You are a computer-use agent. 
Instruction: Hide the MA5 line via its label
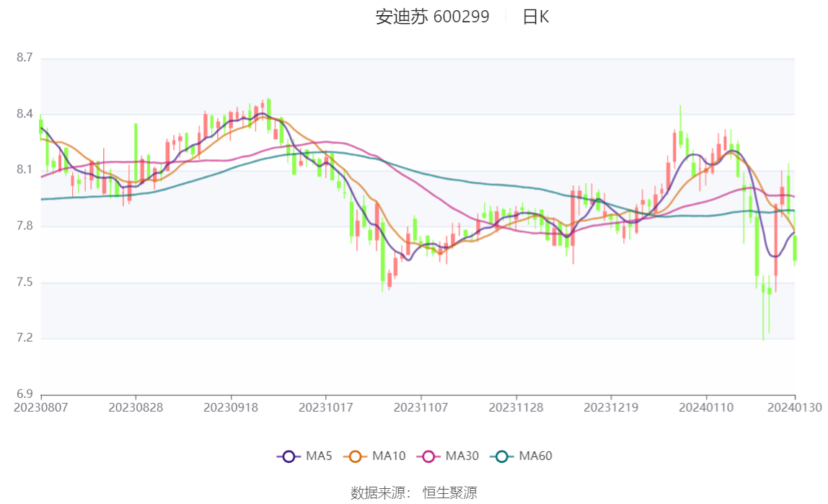point(318,456)
